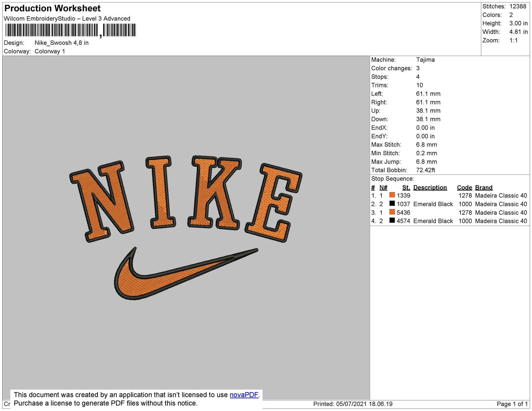
Task: Click the 'Description' column header
Action: coord(430,187)
